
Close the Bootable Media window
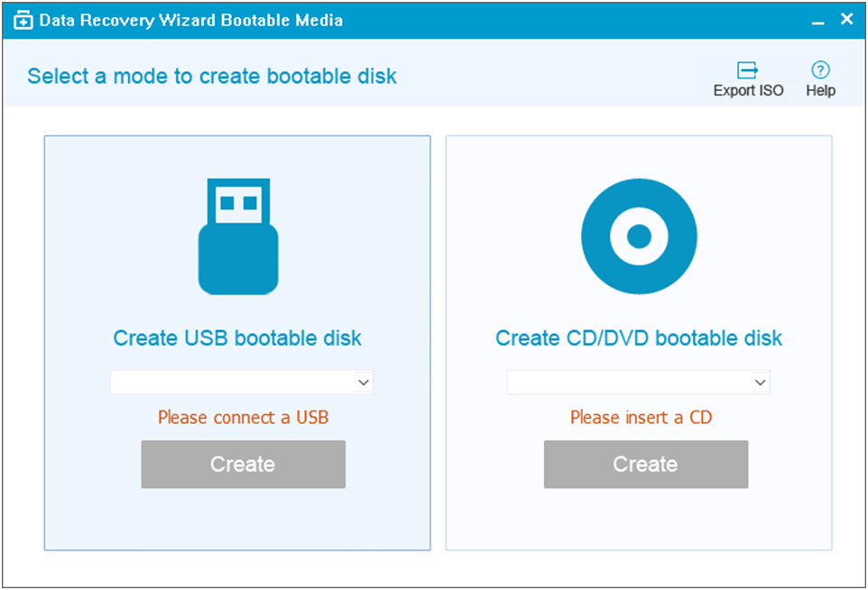[x=846, y=19]
